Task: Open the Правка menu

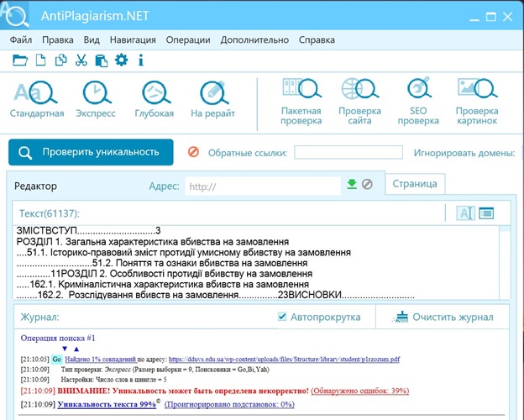Action: pos(58,39)
